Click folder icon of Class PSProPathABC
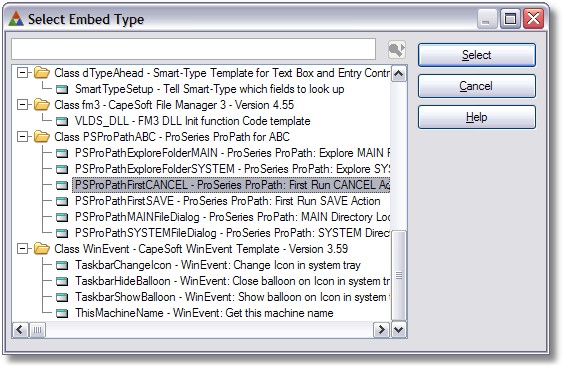The height and width of the screenshot is (369, 564). click(42, 137)
